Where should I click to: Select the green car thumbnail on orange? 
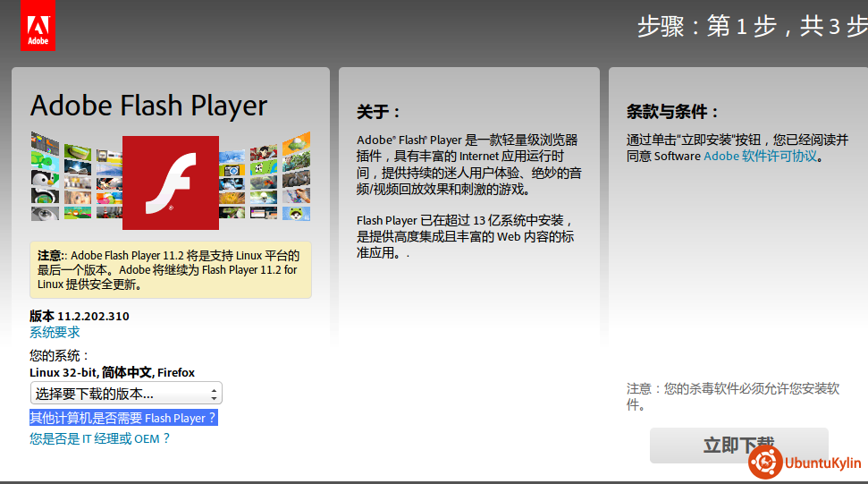[296, 141]
